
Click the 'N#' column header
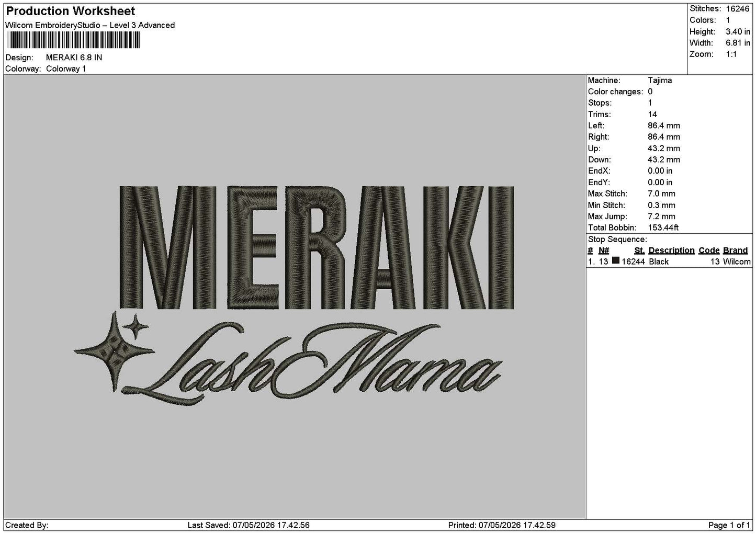pyautogui.click(x=604, y=251)
